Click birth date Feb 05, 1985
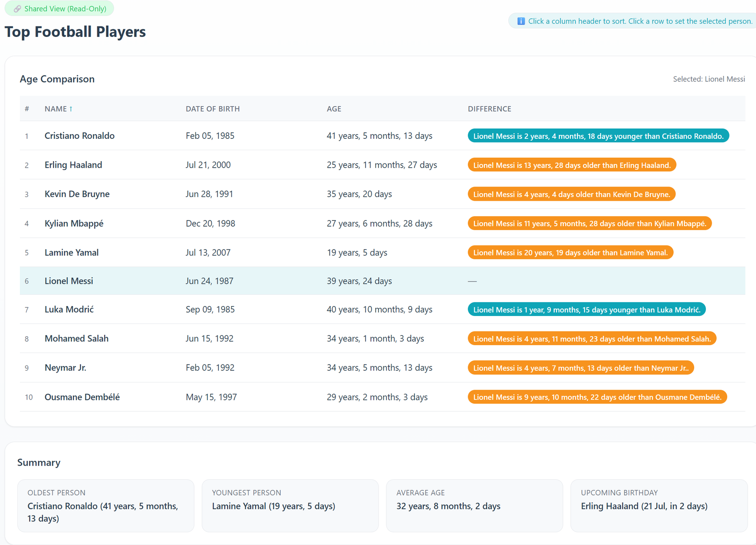The image size is (756, 545). tap(210, 136)
